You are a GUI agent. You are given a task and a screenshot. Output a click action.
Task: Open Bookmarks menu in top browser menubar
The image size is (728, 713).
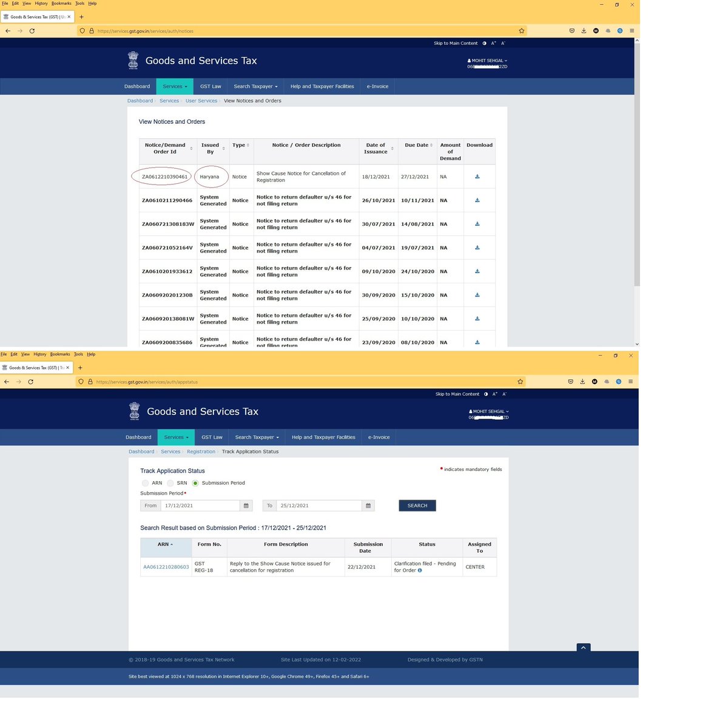61,4
